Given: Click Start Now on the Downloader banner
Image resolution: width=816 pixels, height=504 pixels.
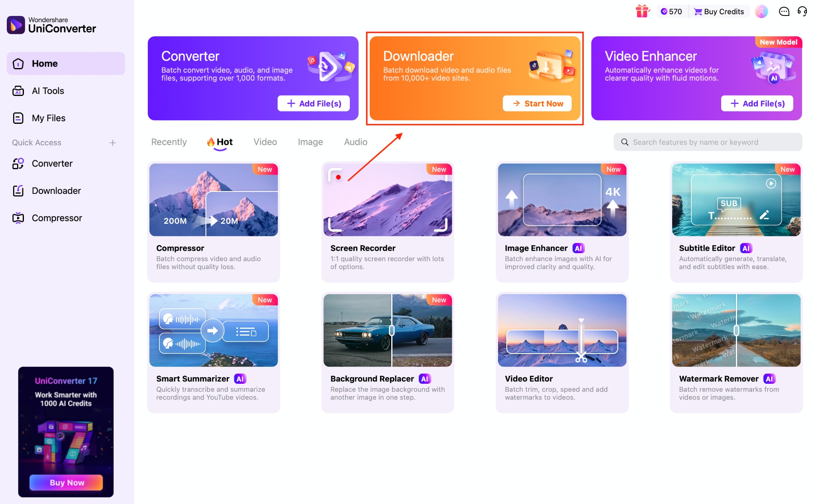Looking at the screenshot, I should pos(537,103).
